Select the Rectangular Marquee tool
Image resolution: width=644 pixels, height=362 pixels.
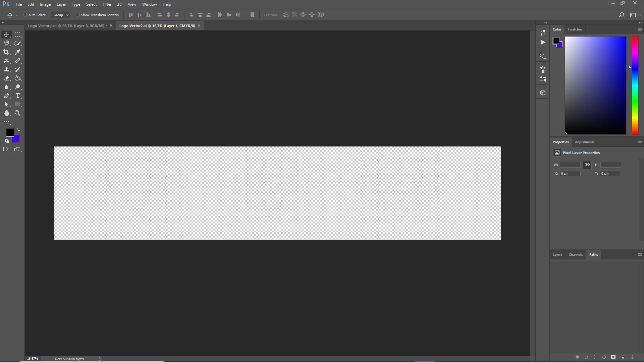tap(17, 35)
